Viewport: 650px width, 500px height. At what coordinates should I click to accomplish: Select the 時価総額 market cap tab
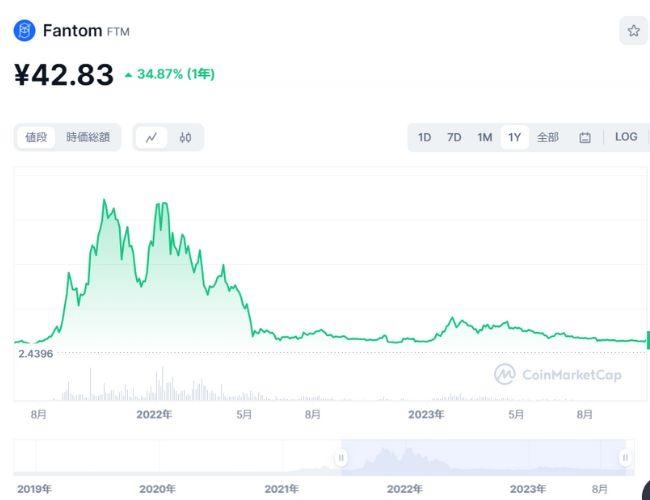(x=88, y=137)
